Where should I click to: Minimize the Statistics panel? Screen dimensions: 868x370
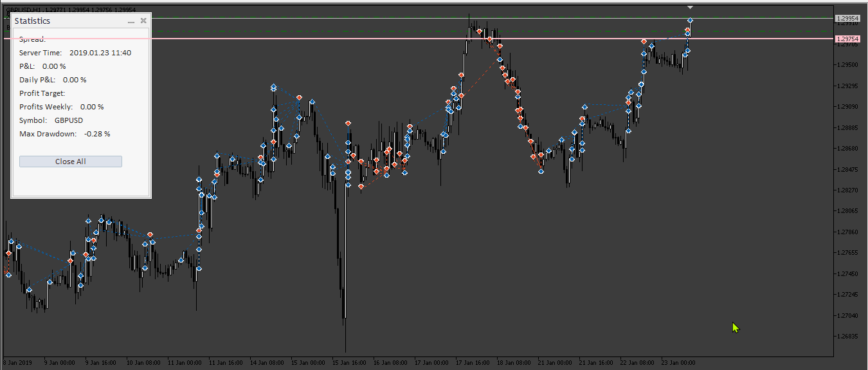(131, 21)
